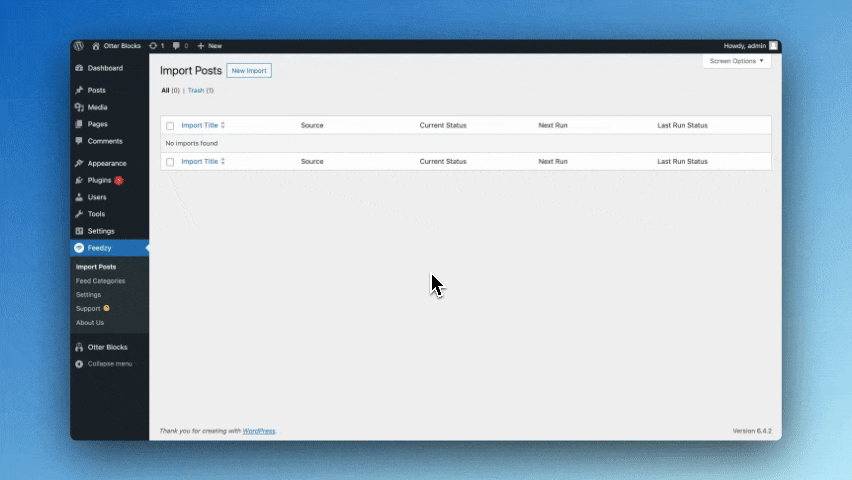Screen dimensions: 852x480
Task: Open the Pages menu item
Action: coord(98,124)
